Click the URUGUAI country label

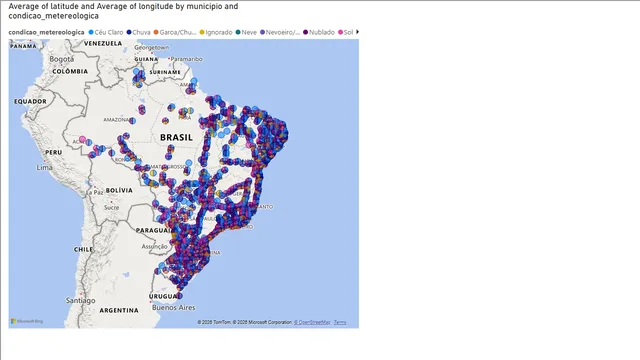tap(164, 296)
